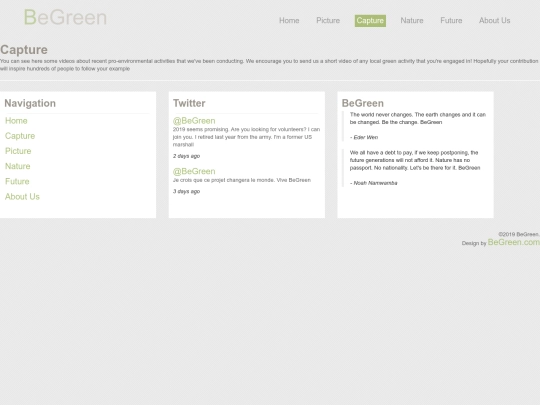Click Home link in Navigation panel
540x405 pixels.
(16, 121)
